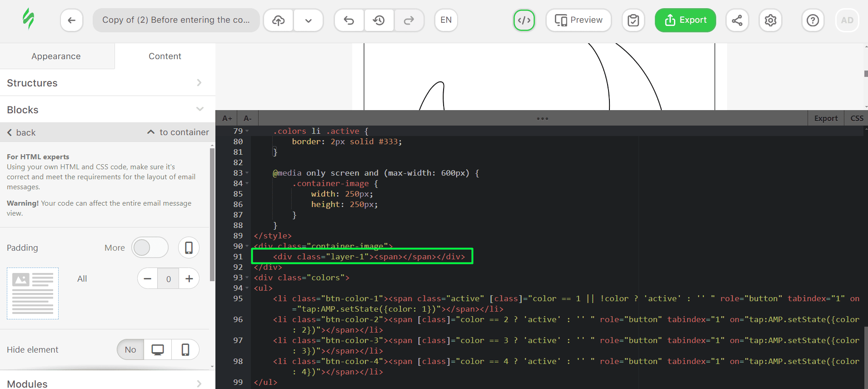The width and height of the screenshot is (868, 389).
Task: Switch to the Appearance tab
Action: (56, 56)
